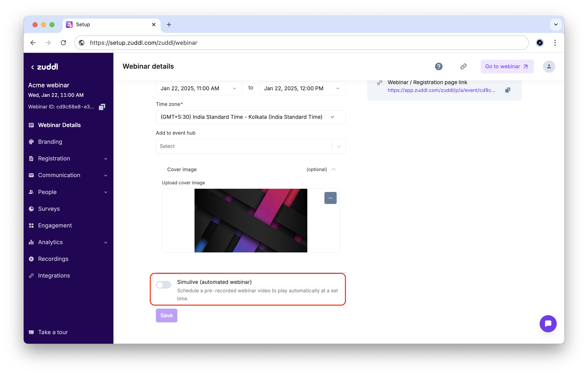Click the link icon in the header

pos(463,67)
